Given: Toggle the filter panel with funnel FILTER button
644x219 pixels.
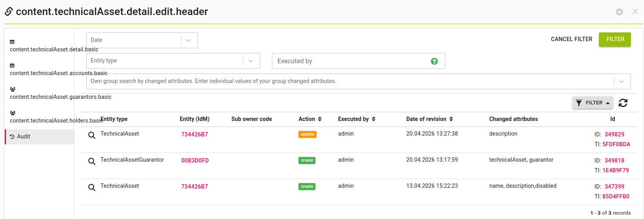Looking at the screenshot, I should (x=592, y=103).
